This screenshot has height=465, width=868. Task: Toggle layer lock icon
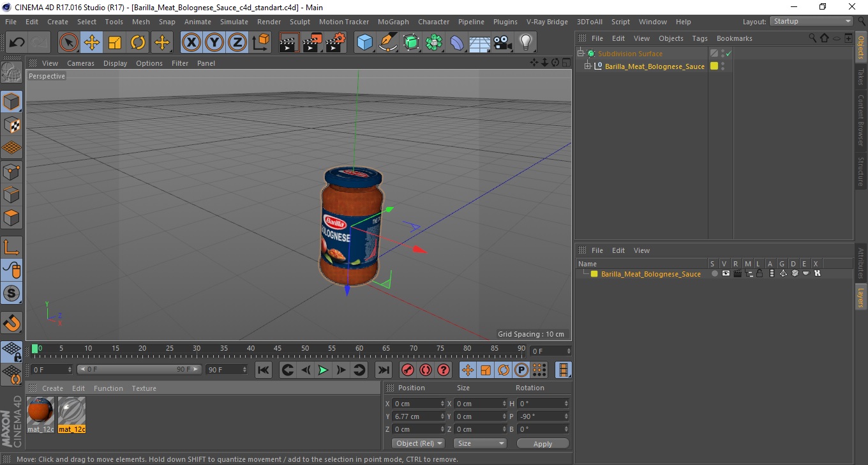[759, 273]
